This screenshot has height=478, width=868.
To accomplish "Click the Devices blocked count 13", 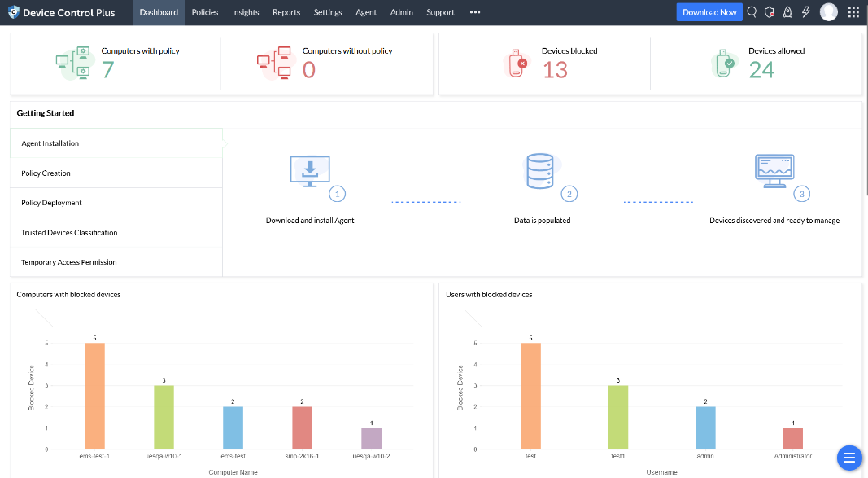I will [555, 70].
